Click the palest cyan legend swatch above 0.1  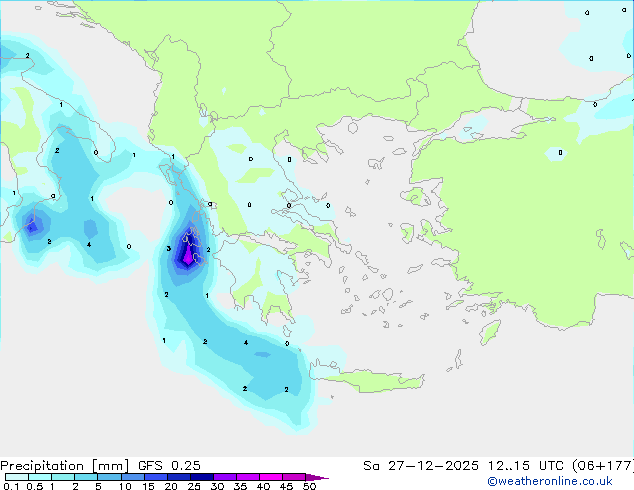tap(17, 477)
